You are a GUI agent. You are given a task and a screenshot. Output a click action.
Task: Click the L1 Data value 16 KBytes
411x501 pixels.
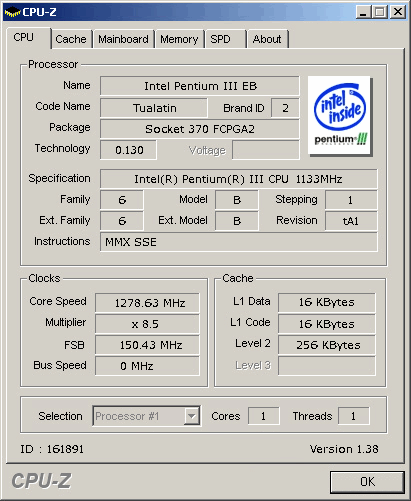[x=327, y=302]
